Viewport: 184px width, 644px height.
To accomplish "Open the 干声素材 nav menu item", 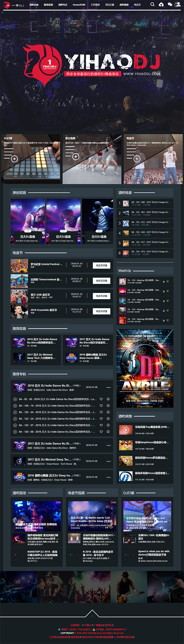I will coord(95,5).
